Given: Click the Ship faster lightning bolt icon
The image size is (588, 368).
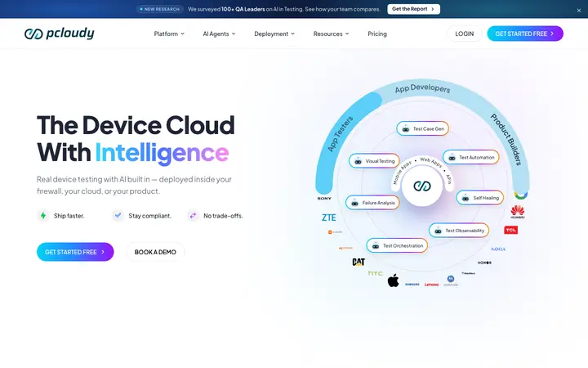Looking at the screenshot, I should (43, 216).
